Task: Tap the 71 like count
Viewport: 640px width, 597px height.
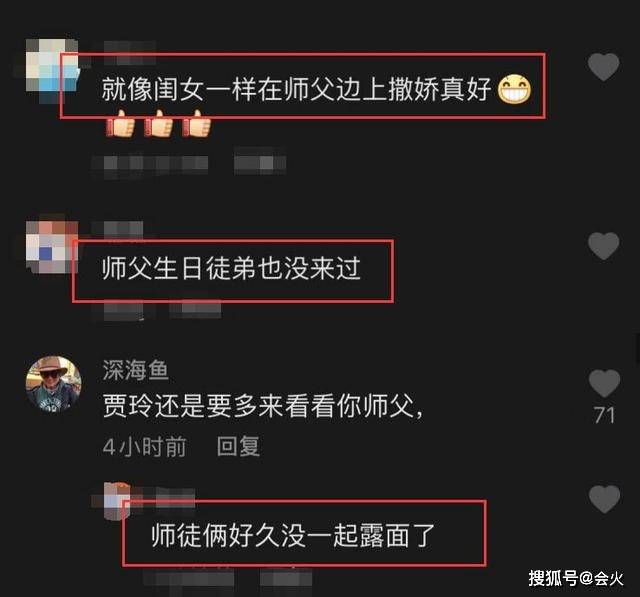Action: pyautogui.click(x=604, y=415)
